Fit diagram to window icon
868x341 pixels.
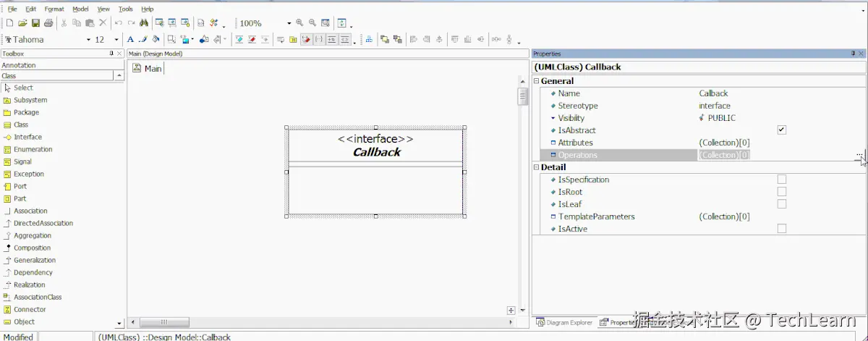tap(325, 23)
